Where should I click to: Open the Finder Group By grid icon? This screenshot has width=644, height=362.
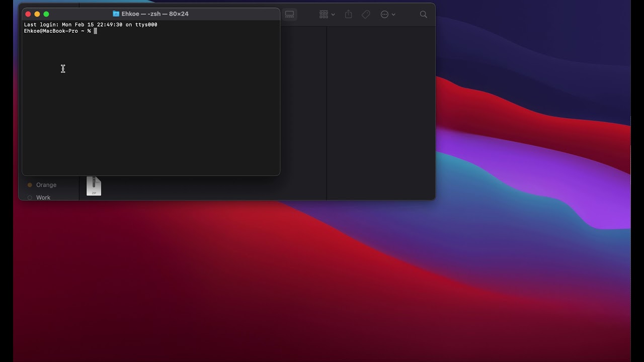324,15
